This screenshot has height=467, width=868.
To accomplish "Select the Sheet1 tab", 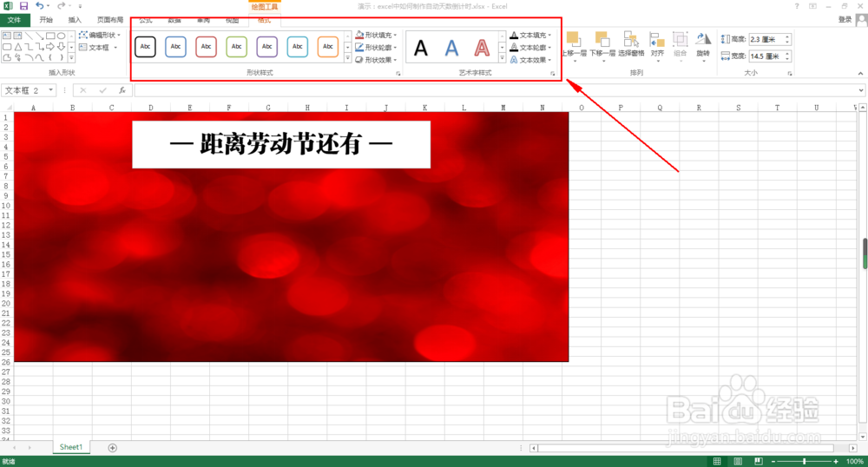I will click(x=71, y=447).
